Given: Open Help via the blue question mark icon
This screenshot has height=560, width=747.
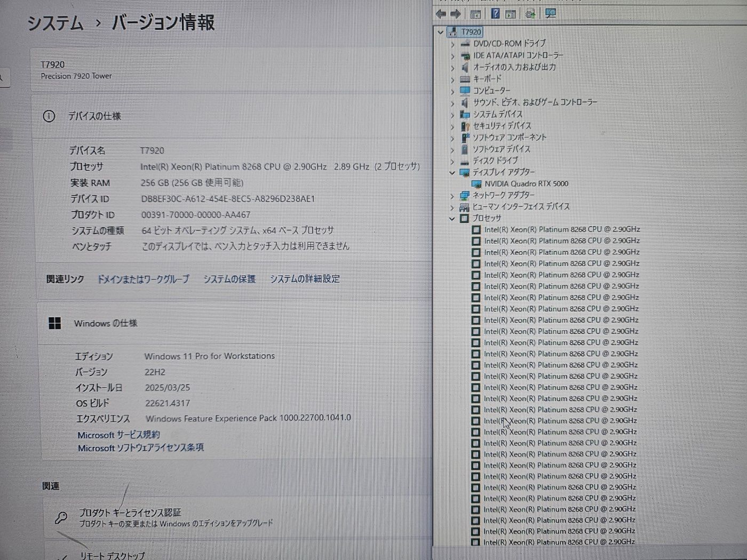Looking at the screenshot, I should (x=495, y=13).
